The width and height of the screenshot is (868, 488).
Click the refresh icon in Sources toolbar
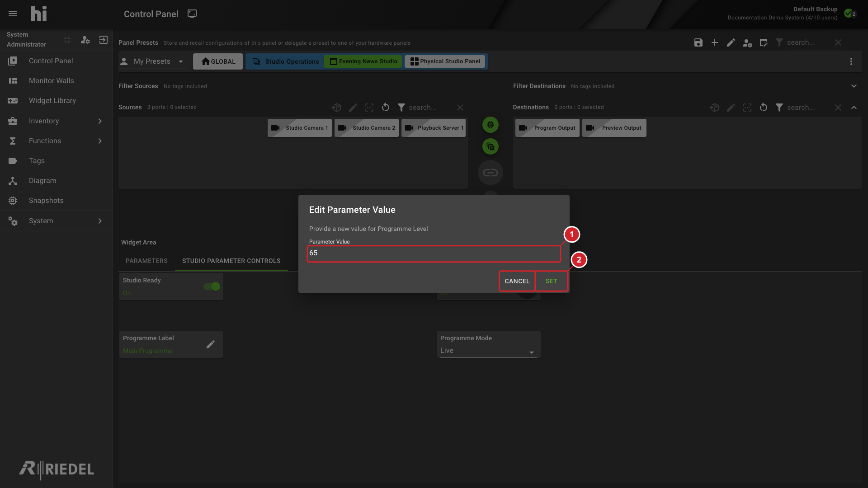click(386, 108)
